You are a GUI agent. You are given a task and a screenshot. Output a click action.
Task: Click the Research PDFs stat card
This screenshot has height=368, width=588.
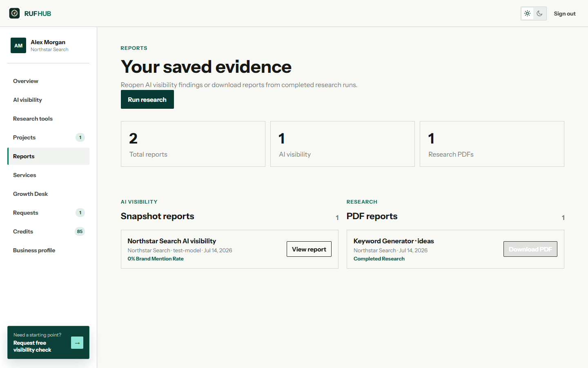click(x=492, y=144)
